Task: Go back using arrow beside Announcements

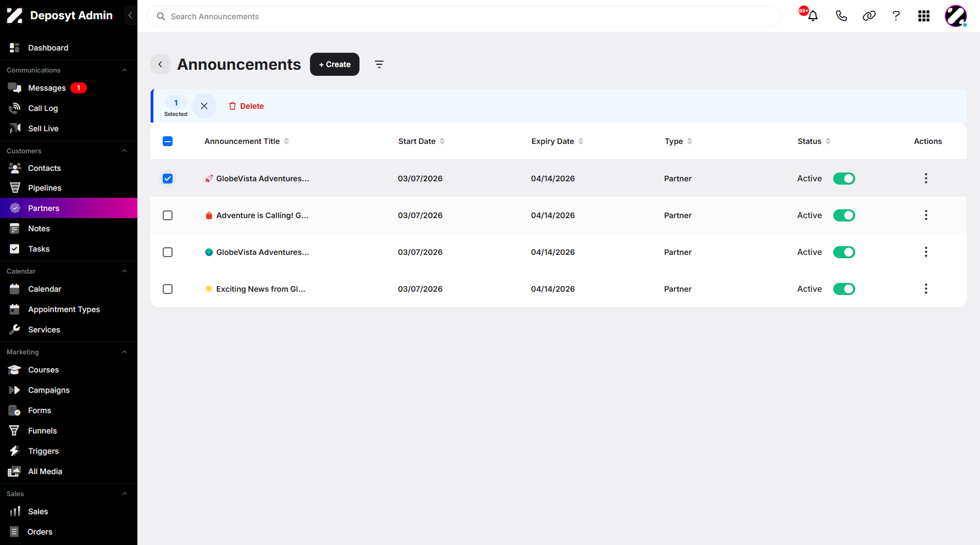Action: (x=160, y=64)
